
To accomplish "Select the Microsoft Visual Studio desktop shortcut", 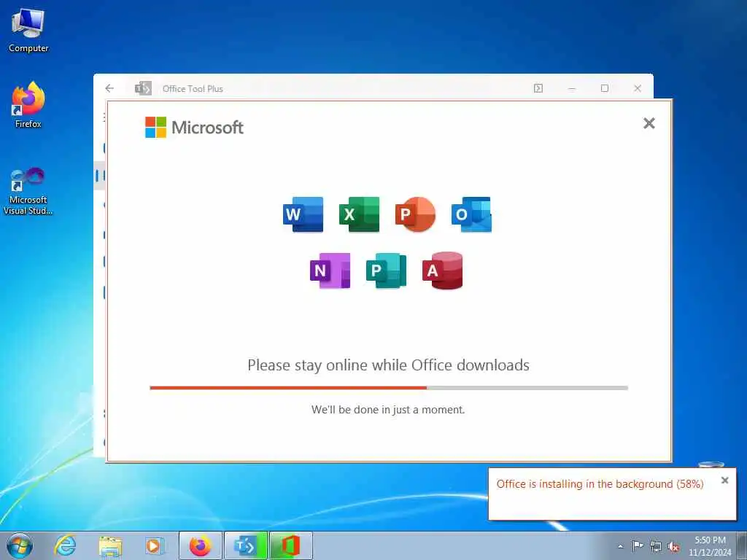I will click(28, 191).
